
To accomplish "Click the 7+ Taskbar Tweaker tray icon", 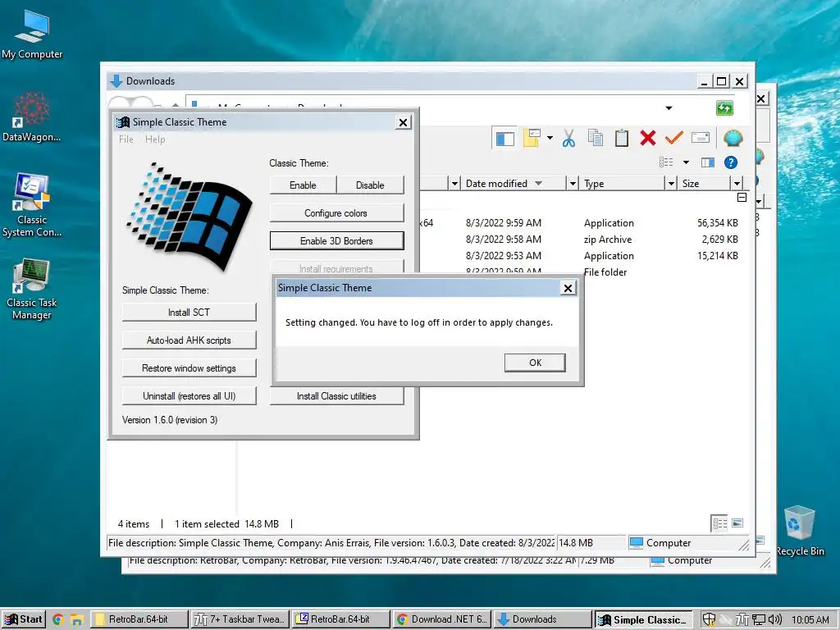I will tap(742, 620).
